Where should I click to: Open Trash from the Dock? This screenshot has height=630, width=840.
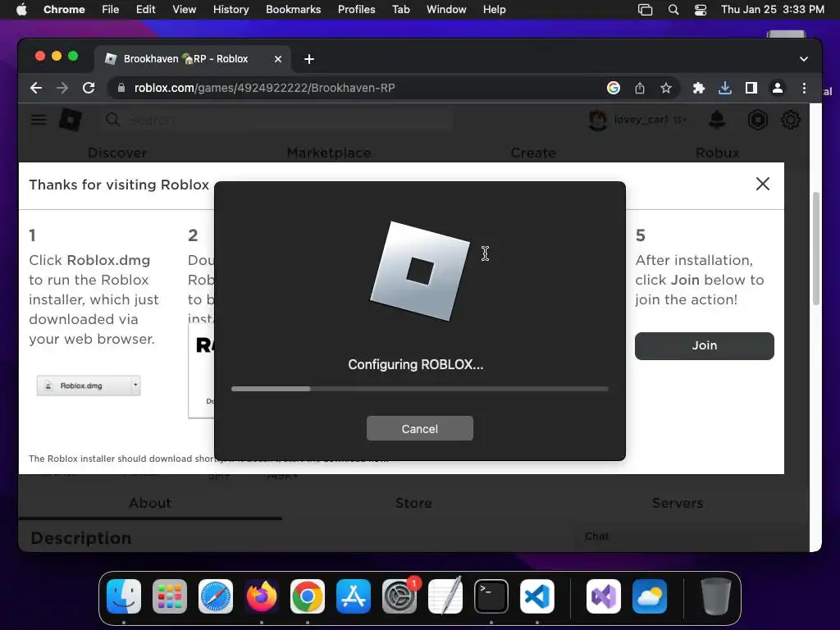(715, 596)
